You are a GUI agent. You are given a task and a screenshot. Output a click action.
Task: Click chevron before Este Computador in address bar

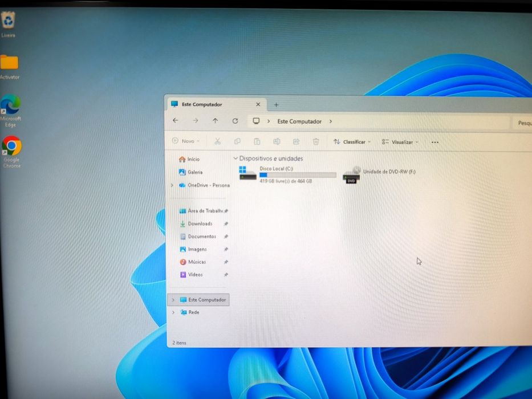(269, 121)
